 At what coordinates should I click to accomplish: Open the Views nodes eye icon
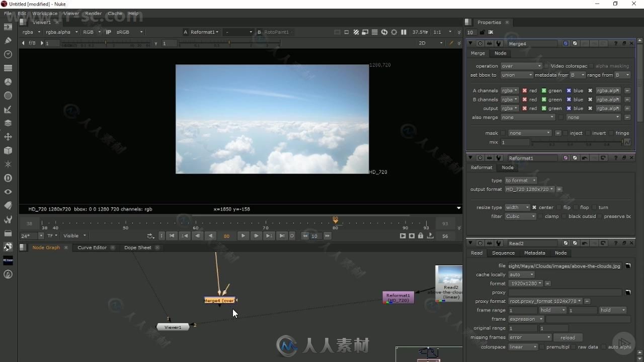(x=8, y=192)
